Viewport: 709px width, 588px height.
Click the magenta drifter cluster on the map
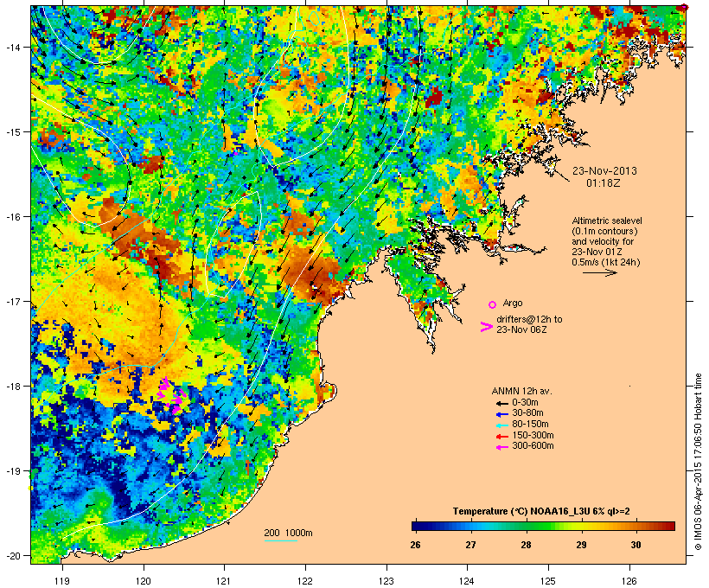coord(172,395)
